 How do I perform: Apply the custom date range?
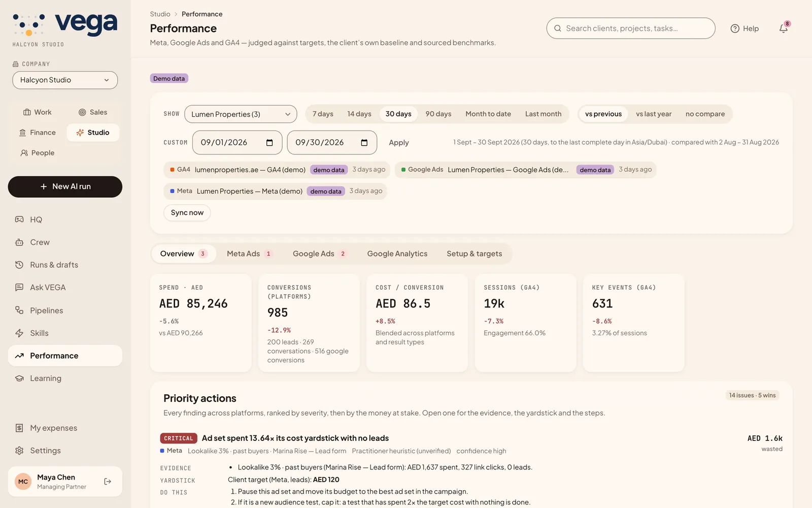point(399,143)
